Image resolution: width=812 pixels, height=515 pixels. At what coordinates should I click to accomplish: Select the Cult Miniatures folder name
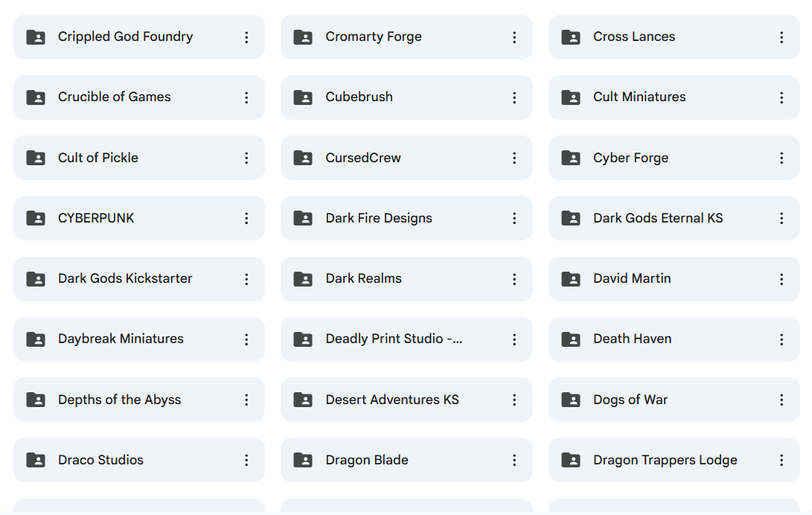(x=639, y=97)
